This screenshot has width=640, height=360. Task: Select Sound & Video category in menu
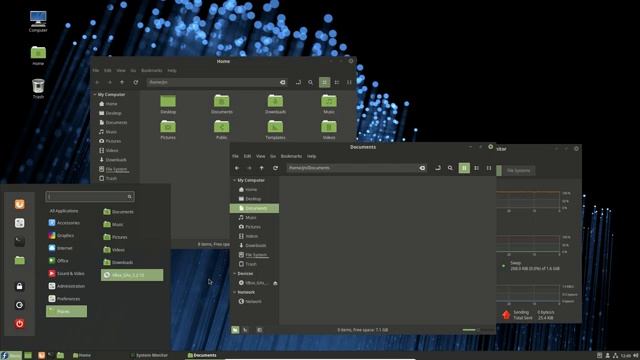(x=66, y=273)
